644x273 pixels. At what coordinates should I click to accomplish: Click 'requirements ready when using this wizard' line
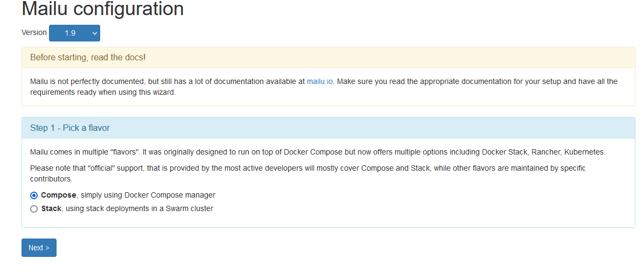[102, 92]
